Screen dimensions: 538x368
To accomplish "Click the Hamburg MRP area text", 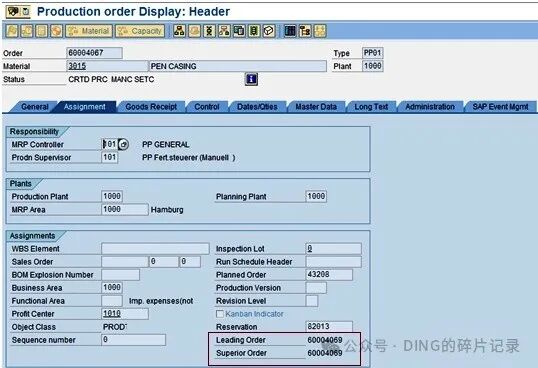I will click(167, 210).
